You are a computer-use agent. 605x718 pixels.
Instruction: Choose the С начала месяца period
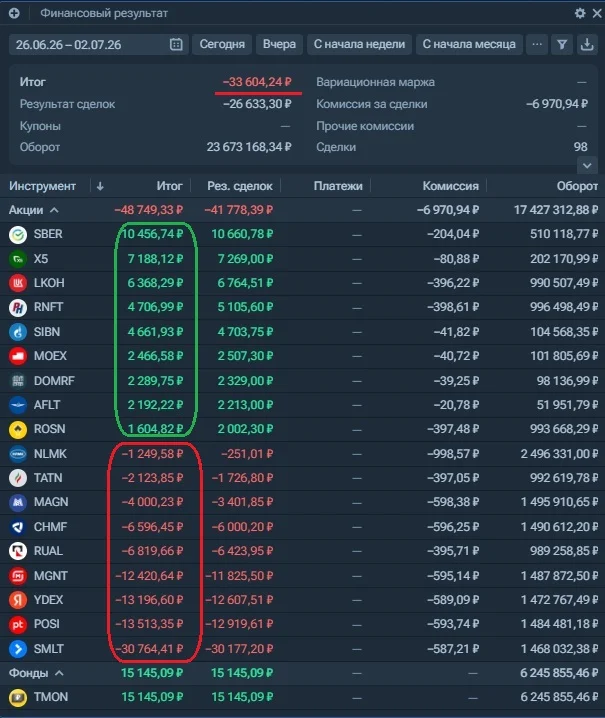[x=469, y=44]
